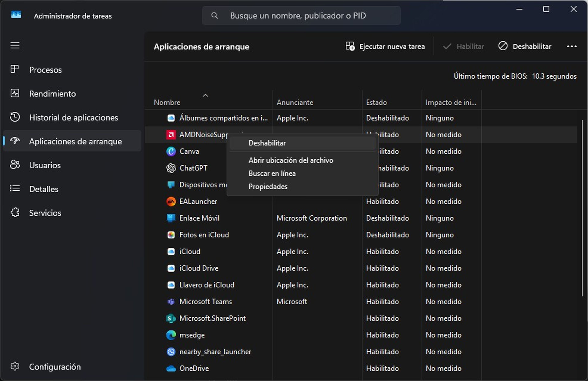Open the hamburger navigation menu
Image resolution: width=588 pixels, height=381 pixels.
click(x=15, y=46)
